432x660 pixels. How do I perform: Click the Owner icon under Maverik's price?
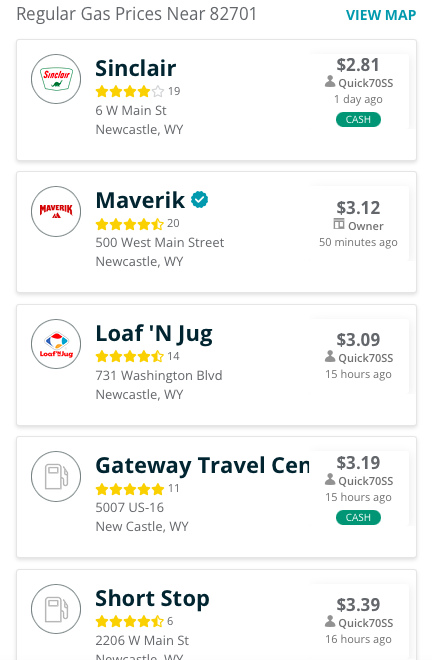339,224
